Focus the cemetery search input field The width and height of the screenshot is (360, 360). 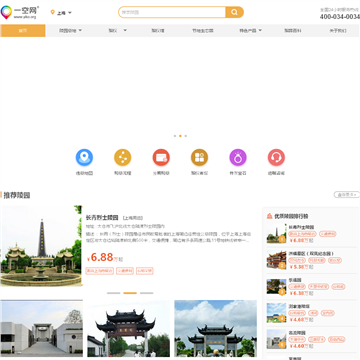coord(172,12)
